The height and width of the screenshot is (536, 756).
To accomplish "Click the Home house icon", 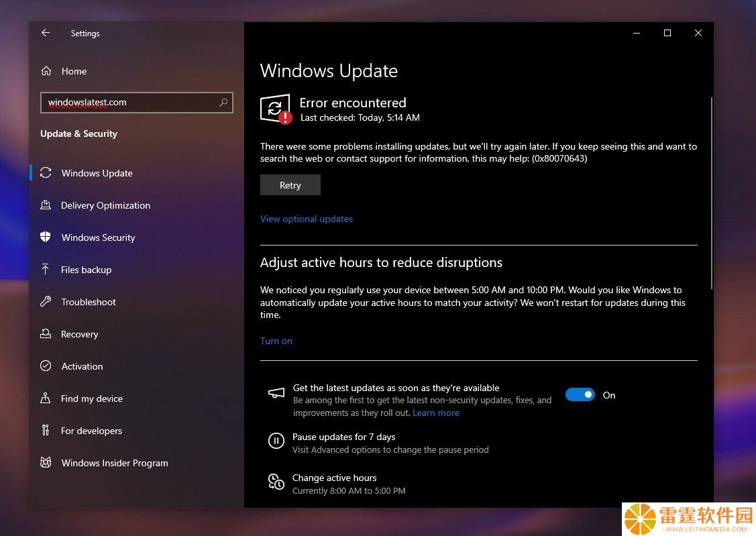I will [46, 71].
